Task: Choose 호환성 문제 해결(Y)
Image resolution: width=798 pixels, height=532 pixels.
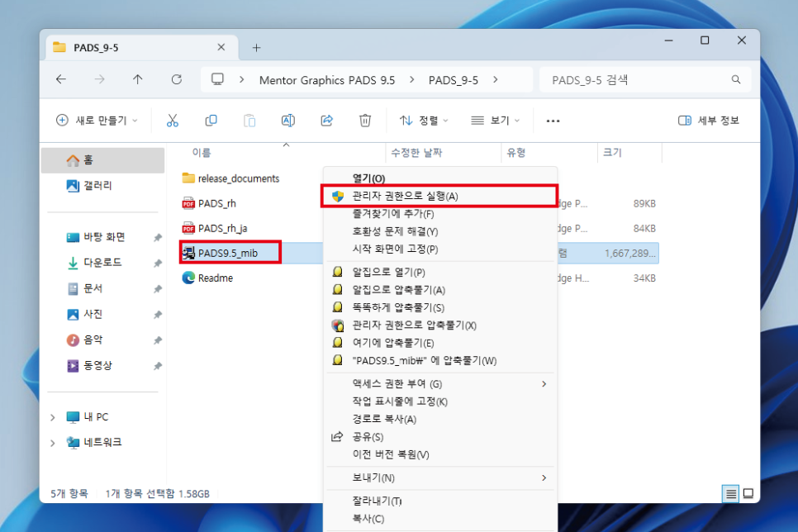Action: click(x=441, y=231)
